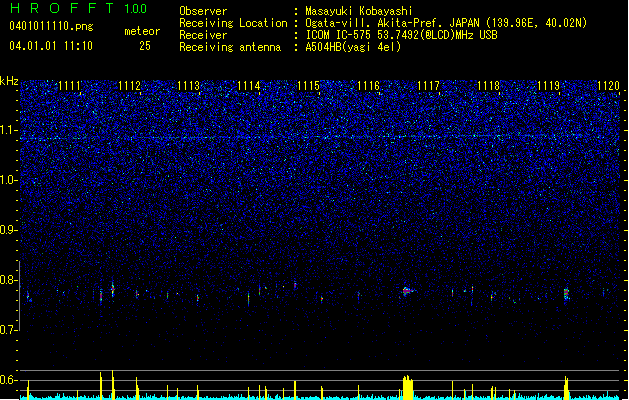629x400 pixels.
Task: Click the HROFFT 1.0.0 title text
Action: click(x=79, y=8)
